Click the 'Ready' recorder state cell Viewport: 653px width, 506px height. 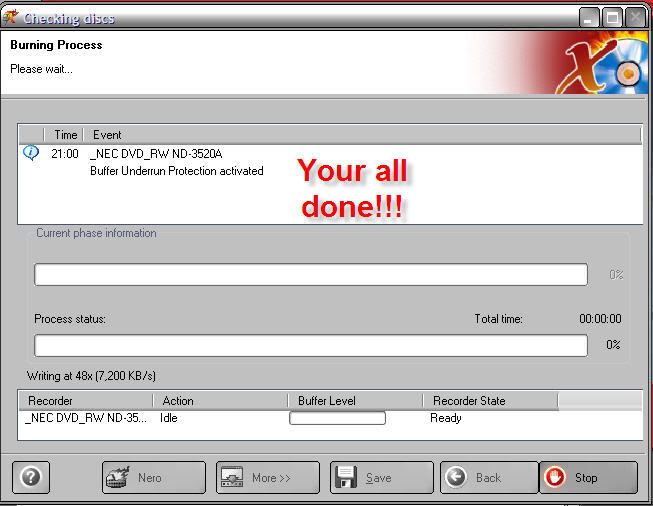(446, 418)
